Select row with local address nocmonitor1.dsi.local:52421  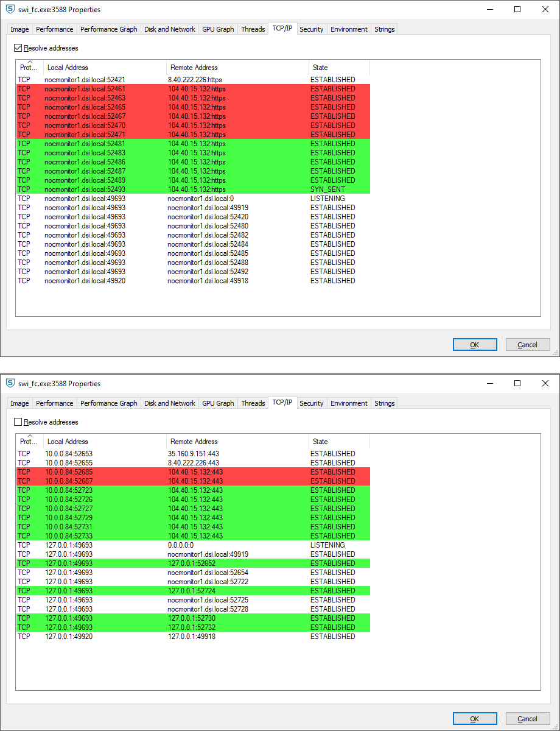pos(193,80)
